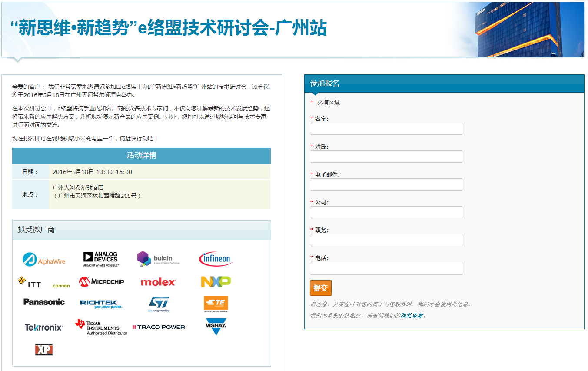The width and height of the screenshot is (588, 371).
Task: Click the Tektronix logo
Action: [x=43, y=327]
